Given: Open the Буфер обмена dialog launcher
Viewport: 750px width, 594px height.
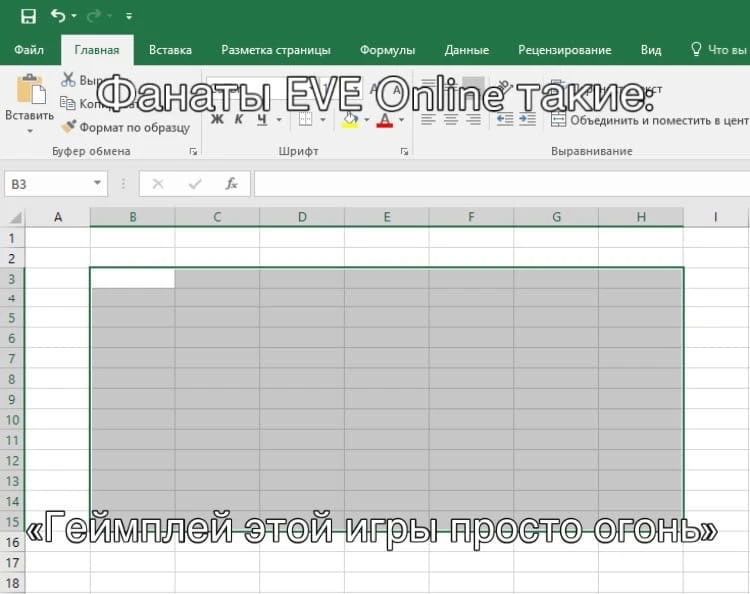Looking at the screenshot, I should [x=193, y=152].
